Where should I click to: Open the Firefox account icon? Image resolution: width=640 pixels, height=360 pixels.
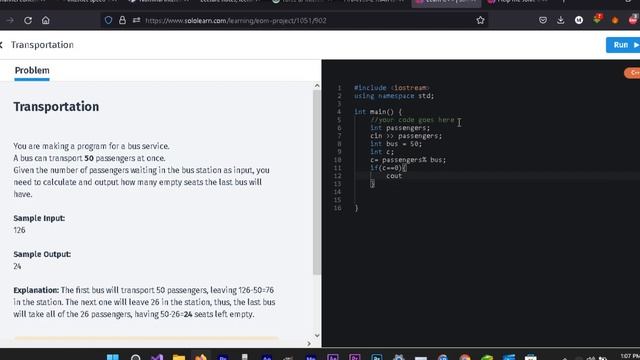pyautogui.click(x=579, y=20)
